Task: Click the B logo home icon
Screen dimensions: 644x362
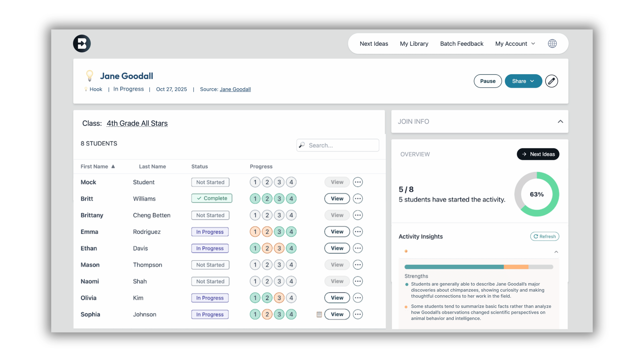Action: [82, 43]
